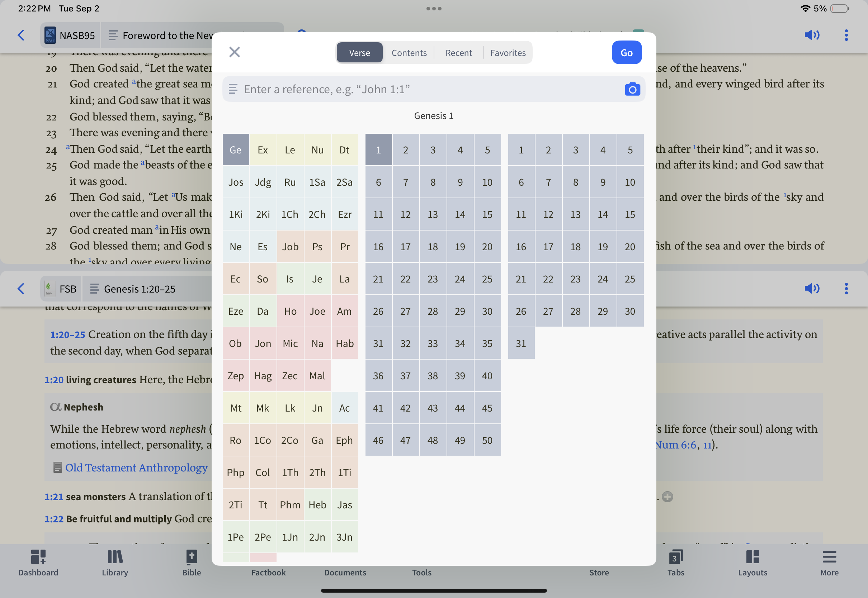868x598 pixels.
Task: Focus the Enter a reference field
Action: tap(427, 89)
